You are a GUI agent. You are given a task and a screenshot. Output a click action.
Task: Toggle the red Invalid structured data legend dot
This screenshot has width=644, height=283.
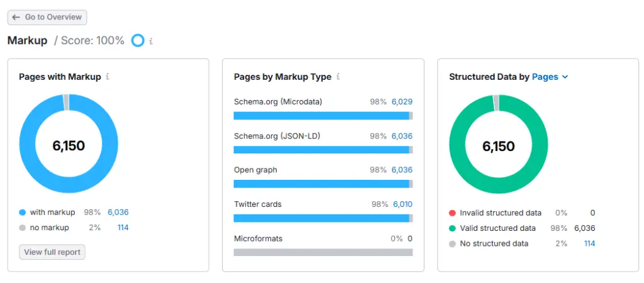point(452,213)
